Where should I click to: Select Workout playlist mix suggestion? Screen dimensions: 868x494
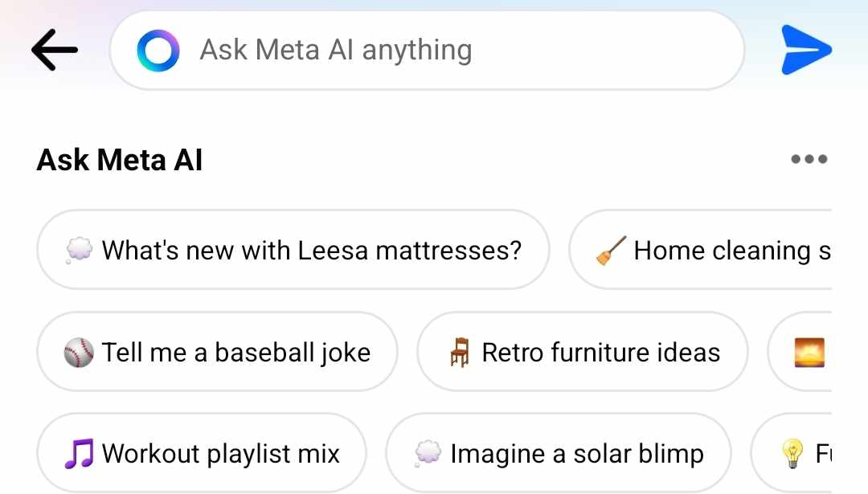click(202, 454)
